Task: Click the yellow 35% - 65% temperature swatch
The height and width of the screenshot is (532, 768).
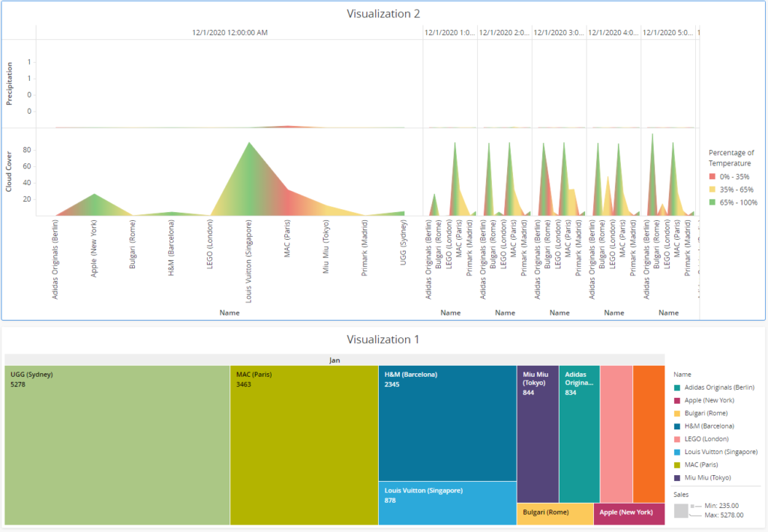Action: point(712,190)
